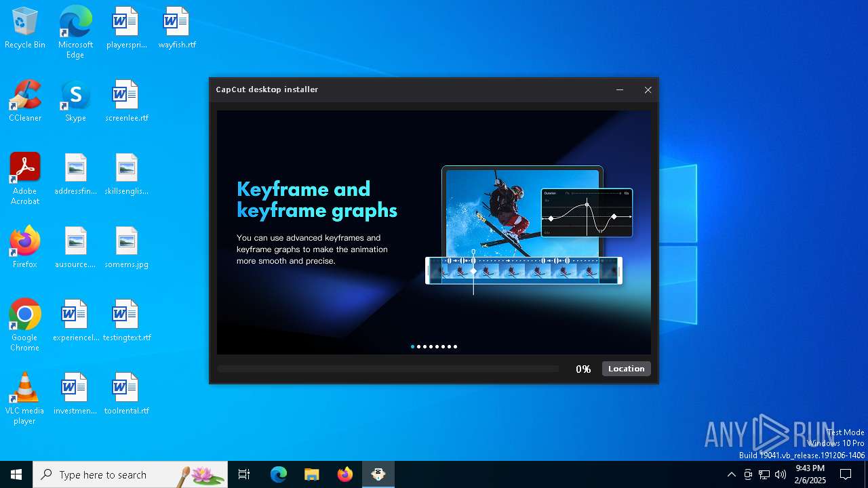Screen dimensions: 868x488
Task: Click the 0% progress text
Action: pos(583,369)
